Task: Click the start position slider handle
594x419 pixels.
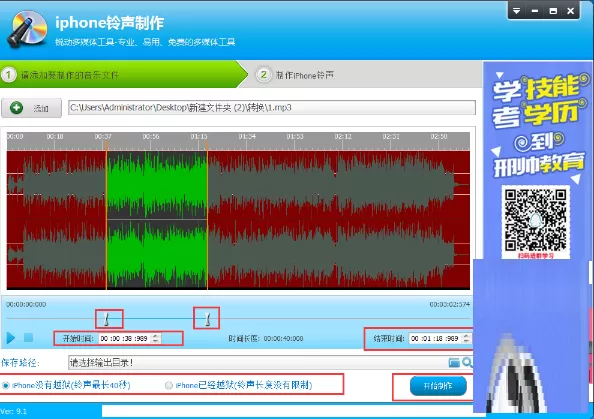Action: pyautogui.click(x=106, y=319)
